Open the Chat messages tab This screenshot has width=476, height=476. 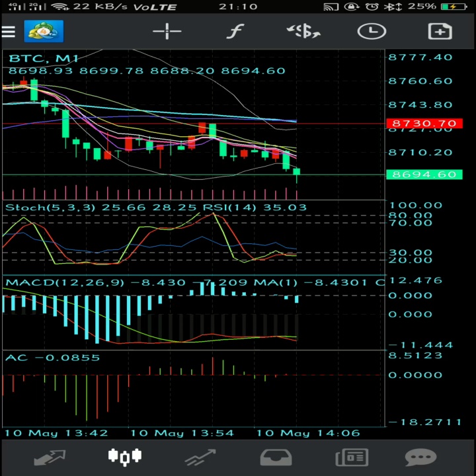tap(420, 457)
